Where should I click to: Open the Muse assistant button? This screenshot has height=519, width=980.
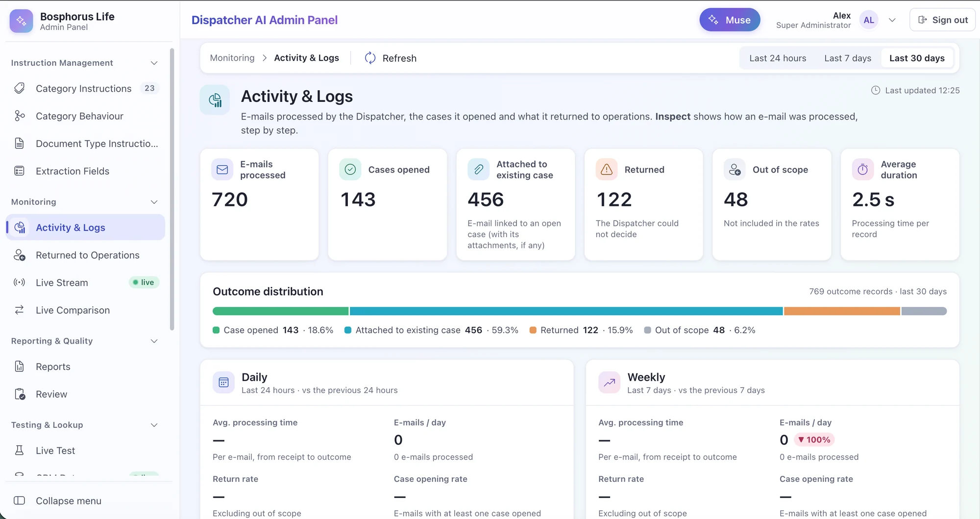coord(730,20)
